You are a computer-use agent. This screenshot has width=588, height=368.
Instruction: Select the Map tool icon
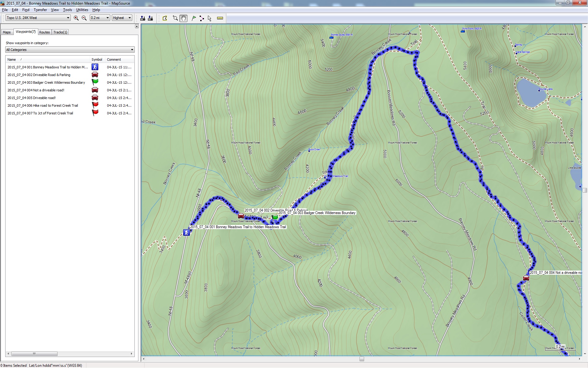[x=165, y=18]
